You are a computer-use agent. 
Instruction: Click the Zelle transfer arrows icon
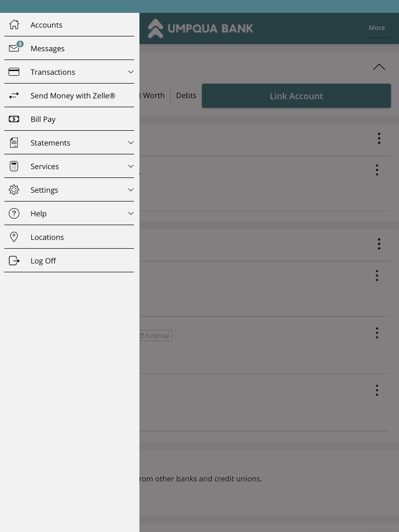[x=14, y=95]
